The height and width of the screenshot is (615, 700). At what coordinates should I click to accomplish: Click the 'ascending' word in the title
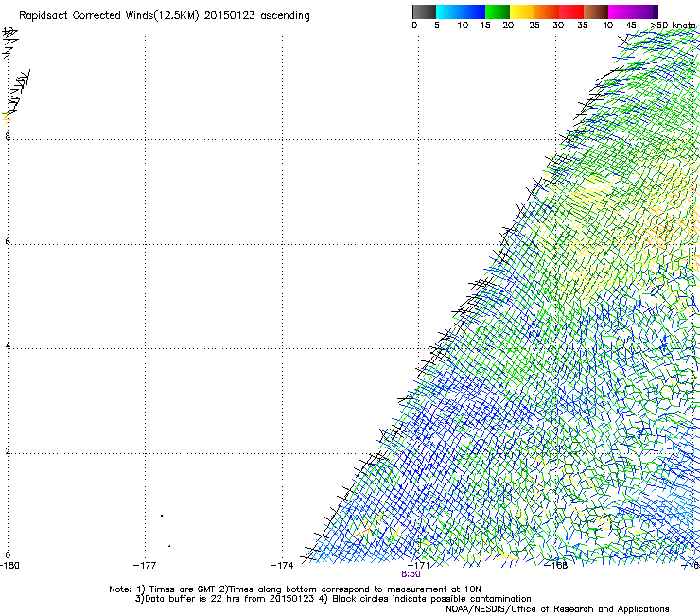(285, 16)
